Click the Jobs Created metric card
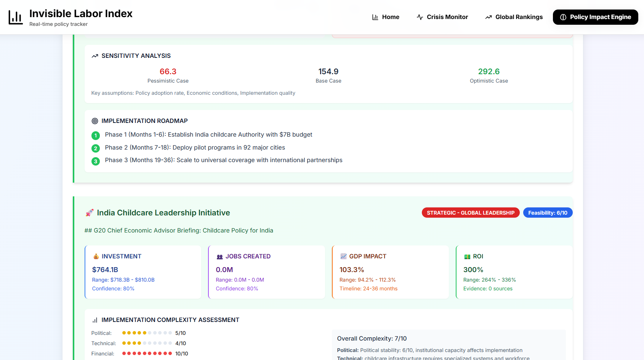The height and width of the screenshot is (360, 644). pyautogui.click(x=267, y=272)
